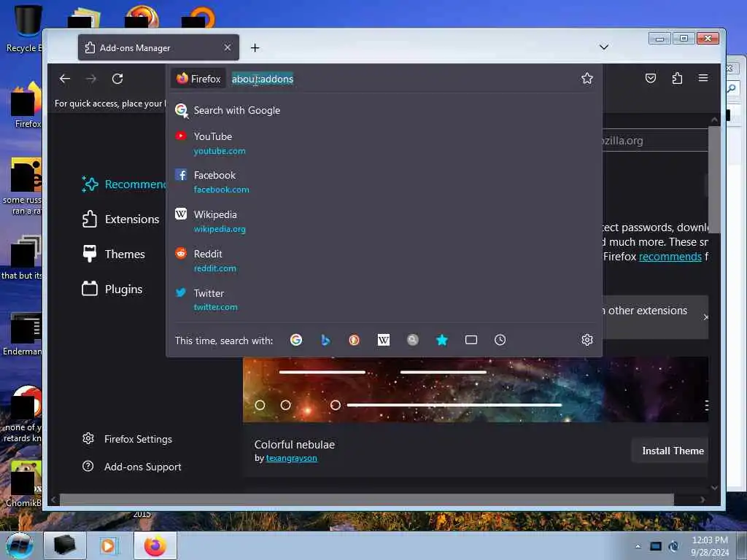Viewport: 747px width, 560px height.
Task: Open the black box taskbar icon
Action: point(65,545)
